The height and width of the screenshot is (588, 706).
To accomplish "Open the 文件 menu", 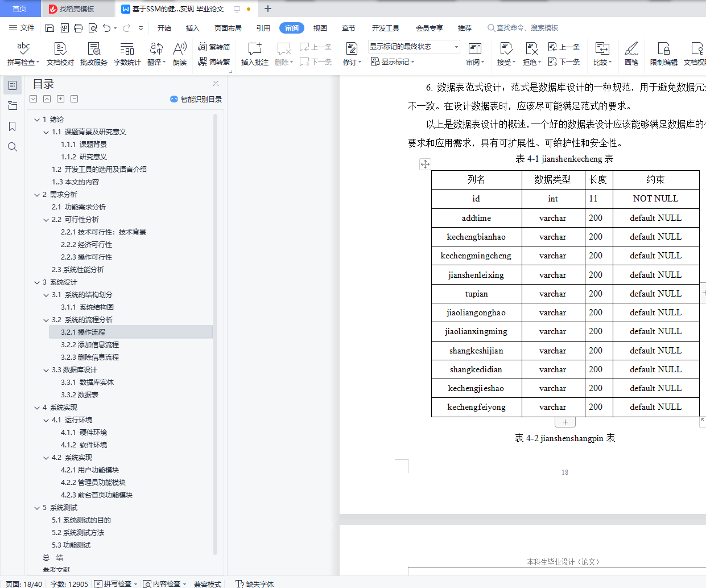I will (22, 28).
